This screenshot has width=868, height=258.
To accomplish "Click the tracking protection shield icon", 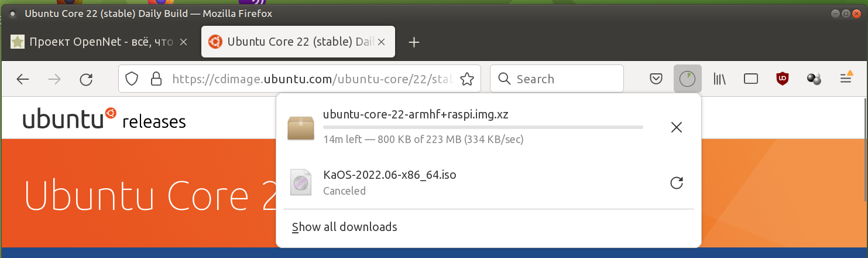I will point(132,79).
